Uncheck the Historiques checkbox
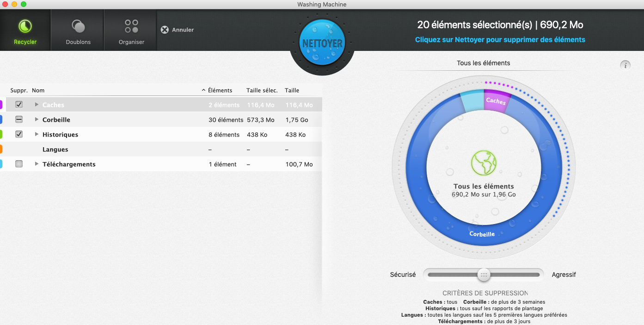 coord(19,134)
